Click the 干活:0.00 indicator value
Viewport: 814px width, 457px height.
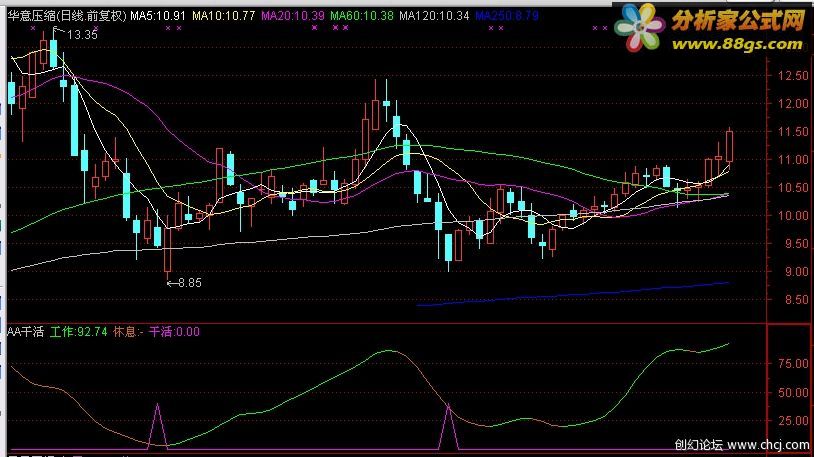coord(174,332)
